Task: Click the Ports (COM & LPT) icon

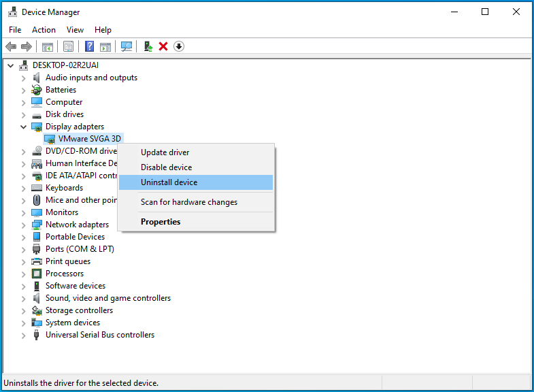Action: (37, 249)
